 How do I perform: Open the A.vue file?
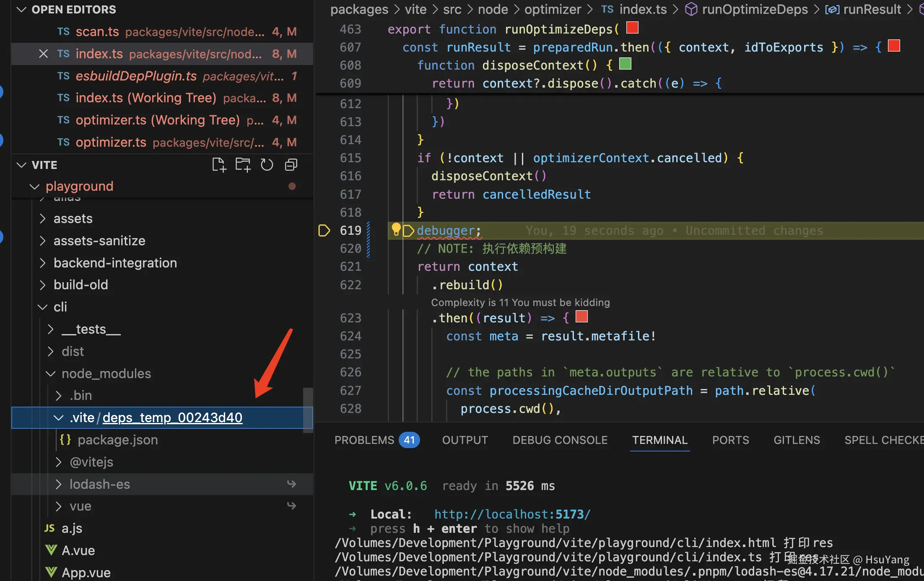78,550
